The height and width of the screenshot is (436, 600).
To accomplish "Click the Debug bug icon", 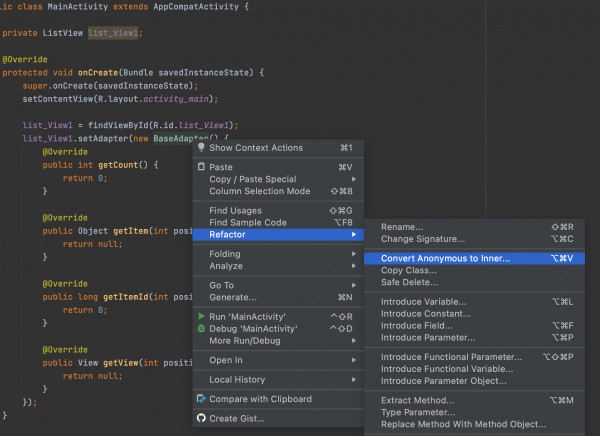I will coord(201,328).
